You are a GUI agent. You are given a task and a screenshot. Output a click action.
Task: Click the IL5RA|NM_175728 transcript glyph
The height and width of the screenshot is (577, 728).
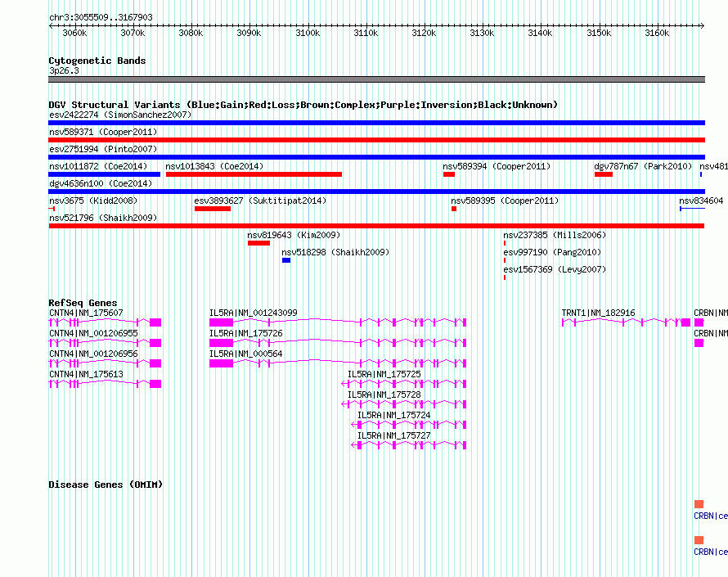coord(404,404)
